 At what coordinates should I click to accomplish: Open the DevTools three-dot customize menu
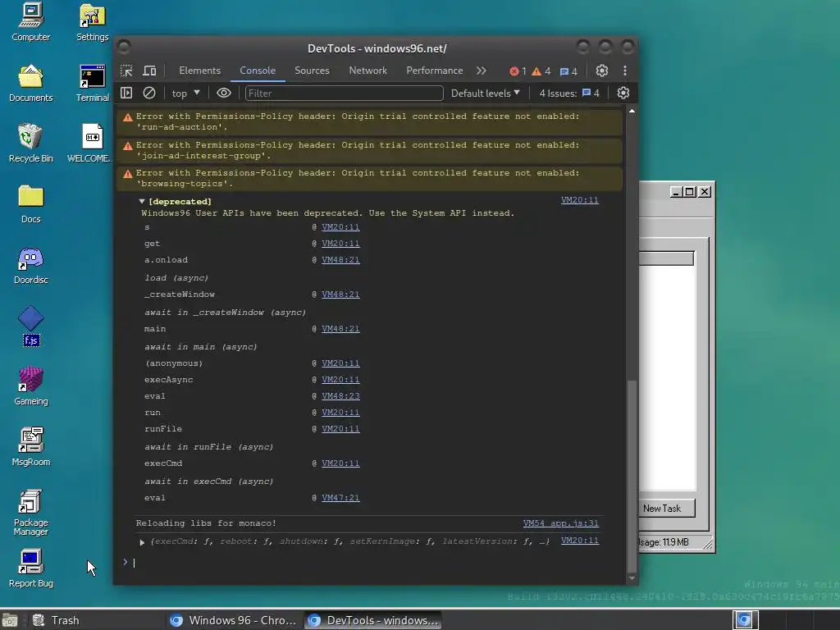(x=624, y=71)
